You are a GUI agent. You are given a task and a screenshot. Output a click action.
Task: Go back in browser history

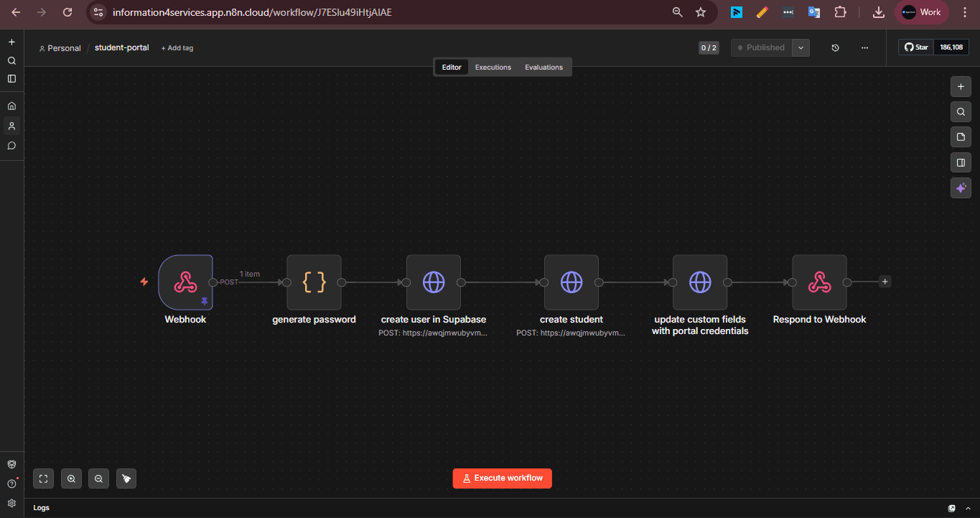[x=16, y=12]
